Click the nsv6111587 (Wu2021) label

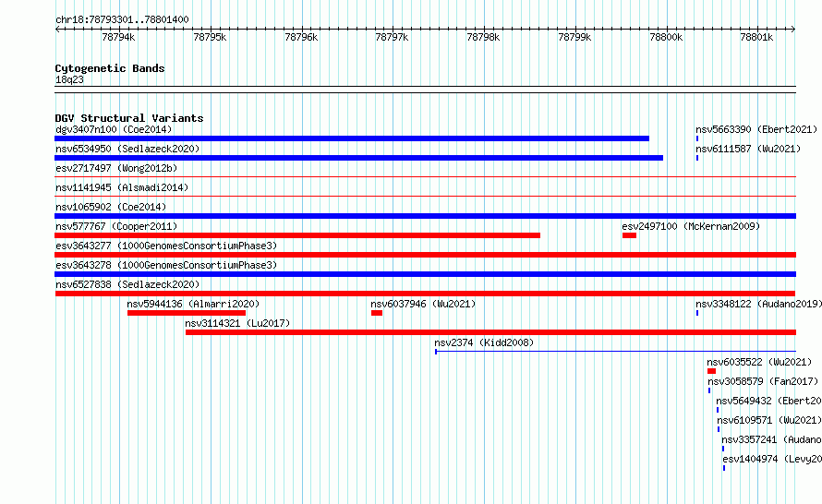click(x=748, y=149)
